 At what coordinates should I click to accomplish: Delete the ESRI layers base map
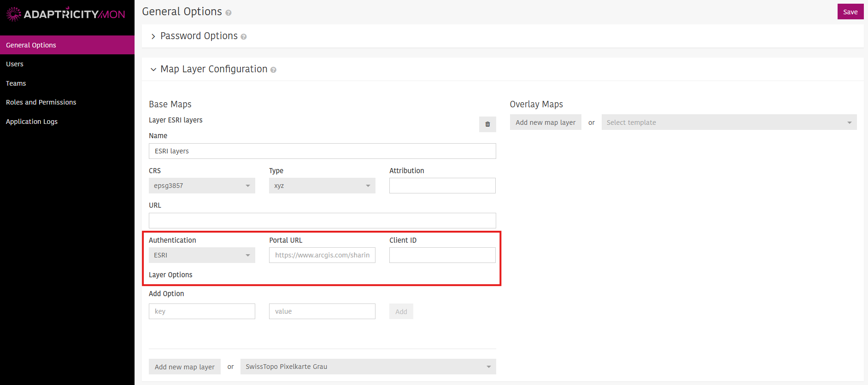[487, 124]
